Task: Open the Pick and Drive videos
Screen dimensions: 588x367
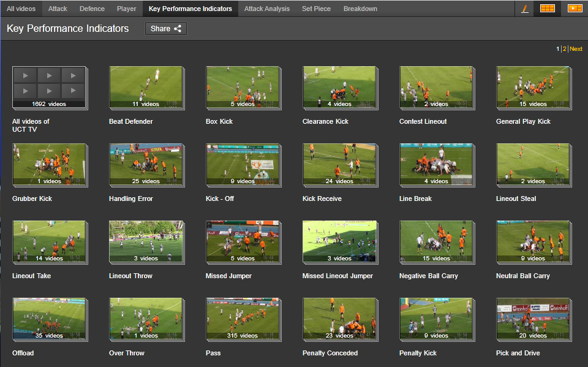Action: point(532,319)
